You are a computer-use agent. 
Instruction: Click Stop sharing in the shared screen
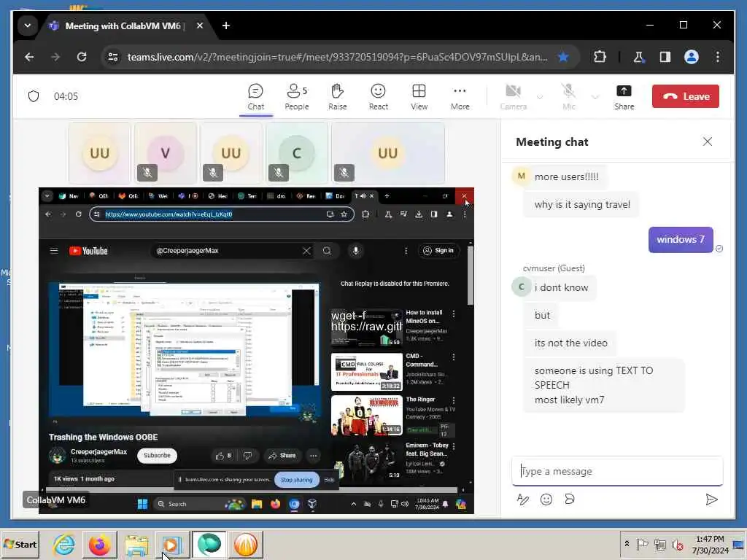click(296, 480)
